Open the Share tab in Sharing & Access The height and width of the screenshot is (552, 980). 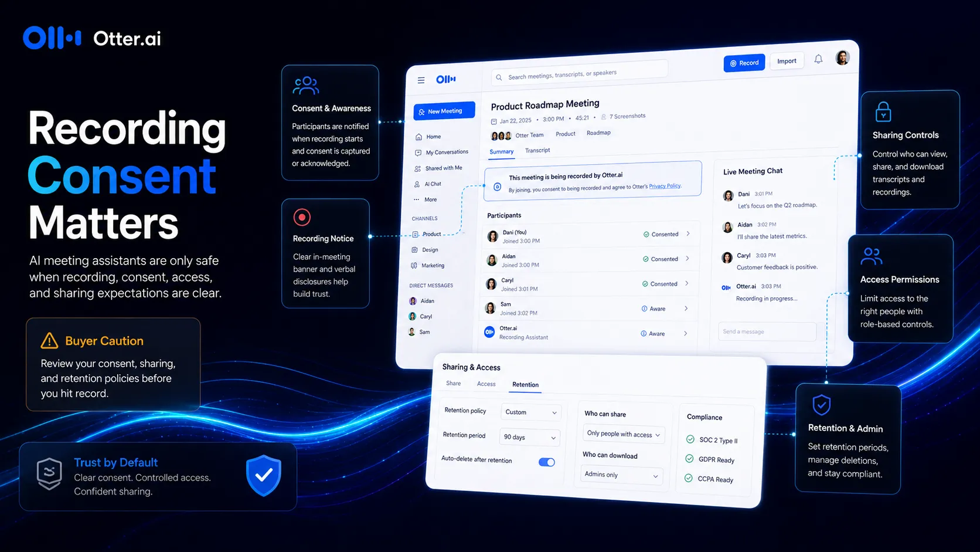coord(453,383)
